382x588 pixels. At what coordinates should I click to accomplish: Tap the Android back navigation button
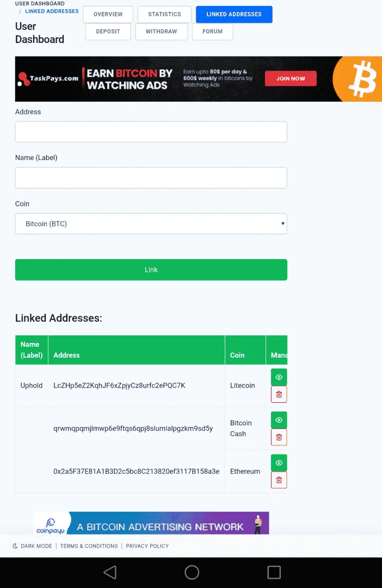[110, 573]
